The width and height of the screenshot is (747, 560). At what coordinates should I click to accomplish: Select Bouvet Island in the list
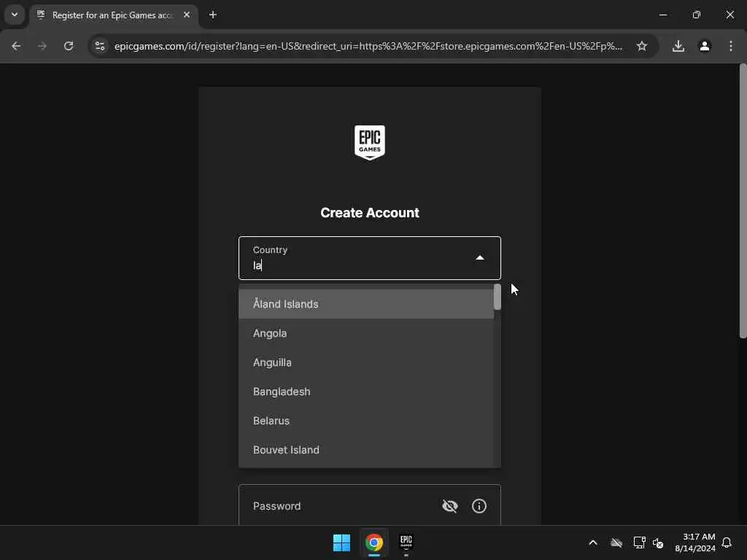[x=366, y=449]
